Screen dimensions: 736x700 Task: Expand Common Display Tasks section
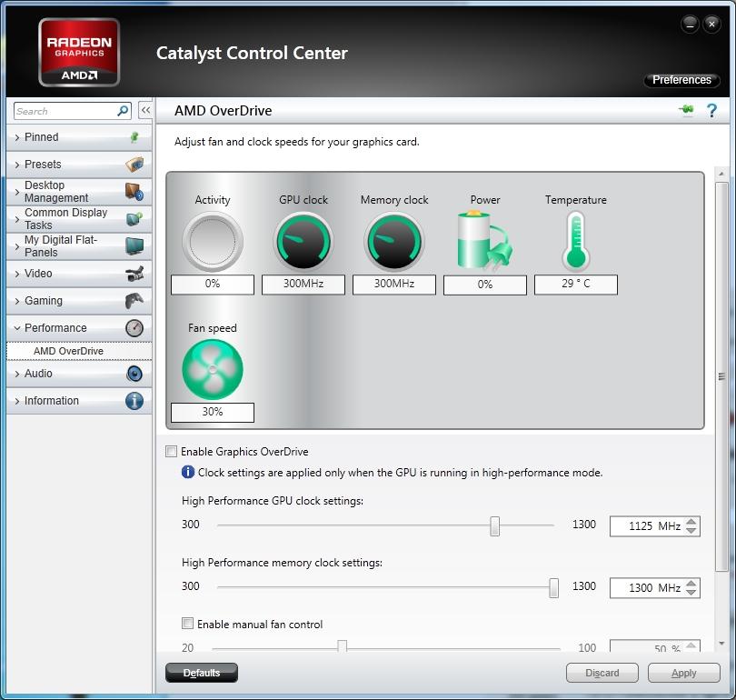click(x=17, y=219)
